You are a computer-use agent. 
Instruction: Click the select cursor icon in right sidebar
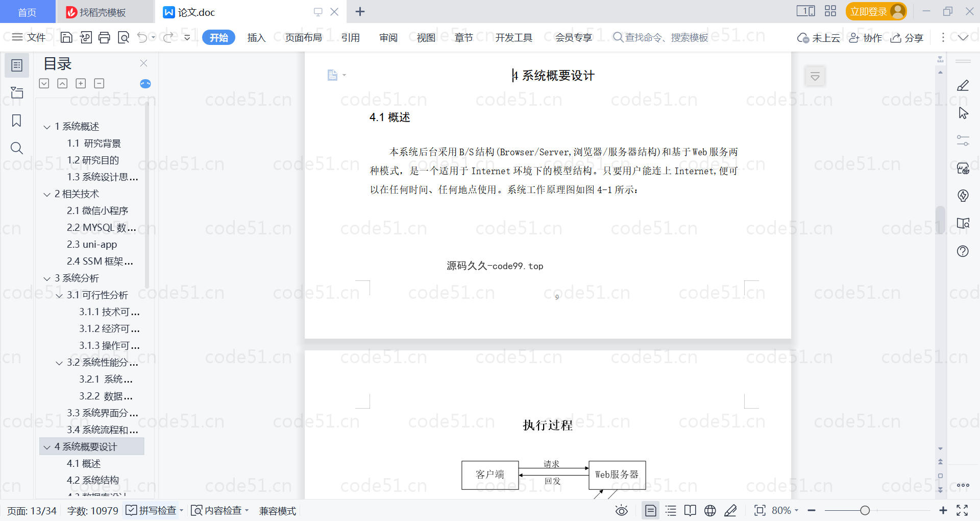(x=963, y=113)
